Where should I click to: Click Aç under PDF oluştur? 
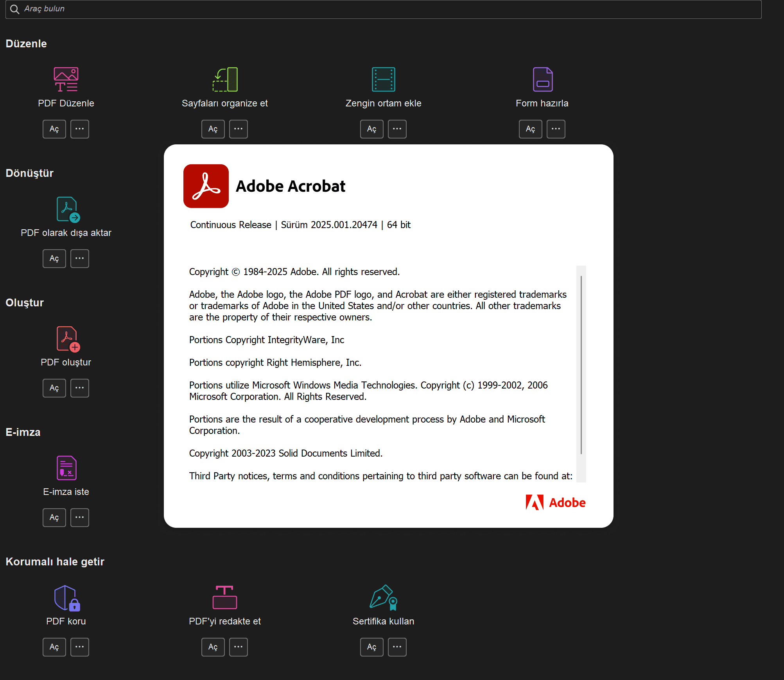pyautogui.click(x=54, y=388)
